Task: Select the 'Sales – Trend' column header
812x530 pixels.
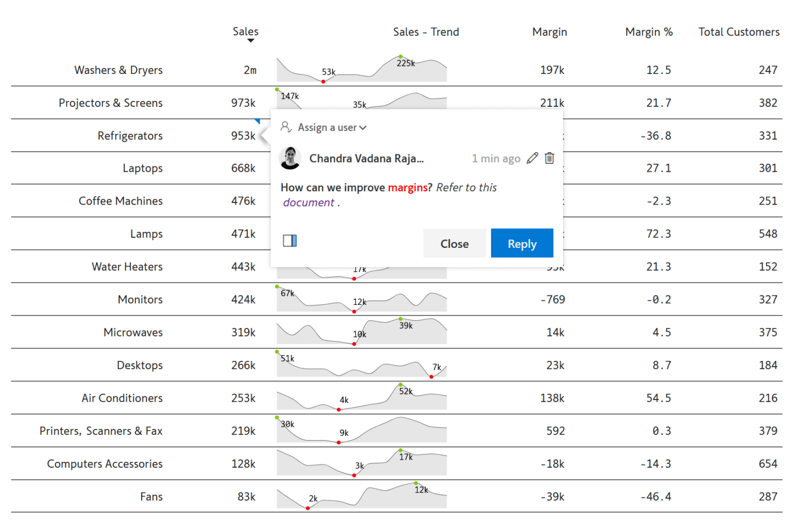Action: point(426,32)
